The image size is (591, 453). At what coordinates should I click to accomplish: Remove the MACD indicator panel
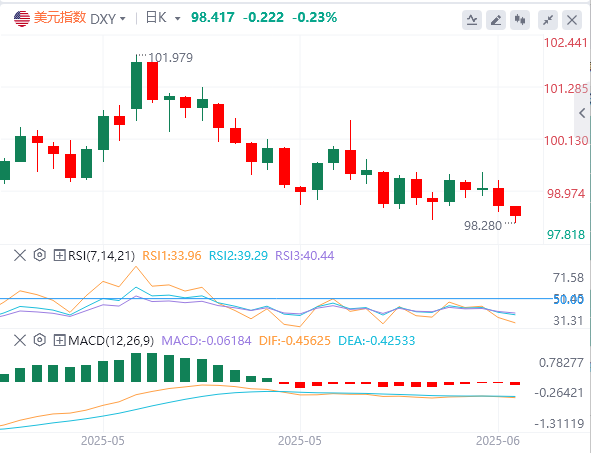click(20, 340)
